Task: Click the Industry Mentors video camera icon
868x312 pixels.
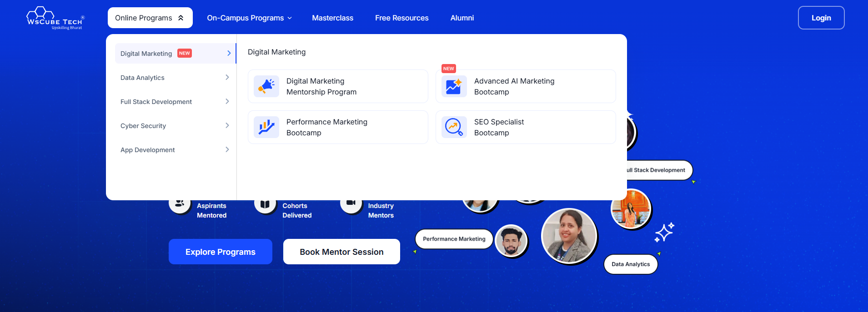Action: tap(351, 203)
